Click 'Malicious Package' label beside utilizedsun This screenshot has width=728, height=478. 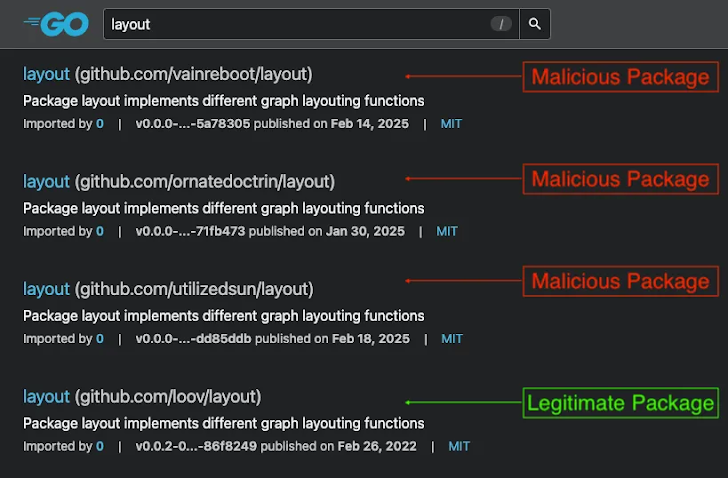click(x=620, y=282)
